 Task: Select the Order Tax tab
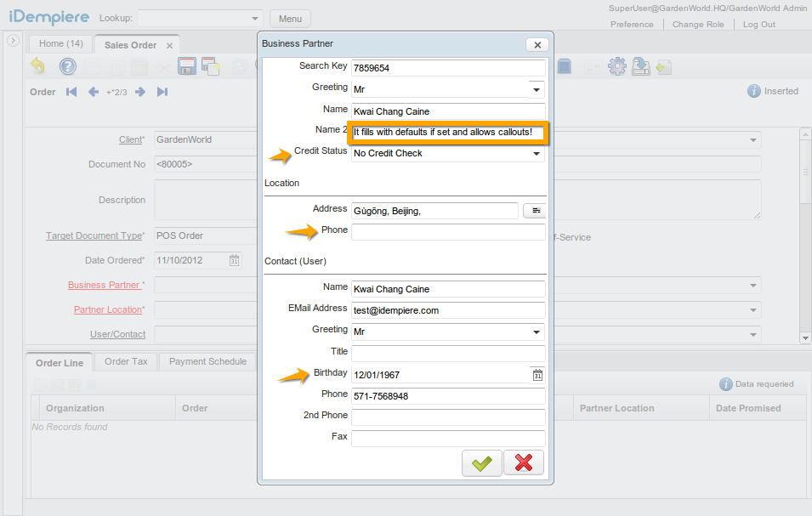point(126,361)
